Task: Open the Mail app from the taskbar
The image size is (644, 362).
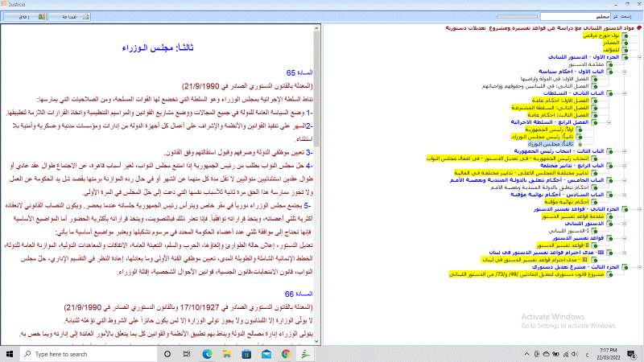Action: (266, 354)
